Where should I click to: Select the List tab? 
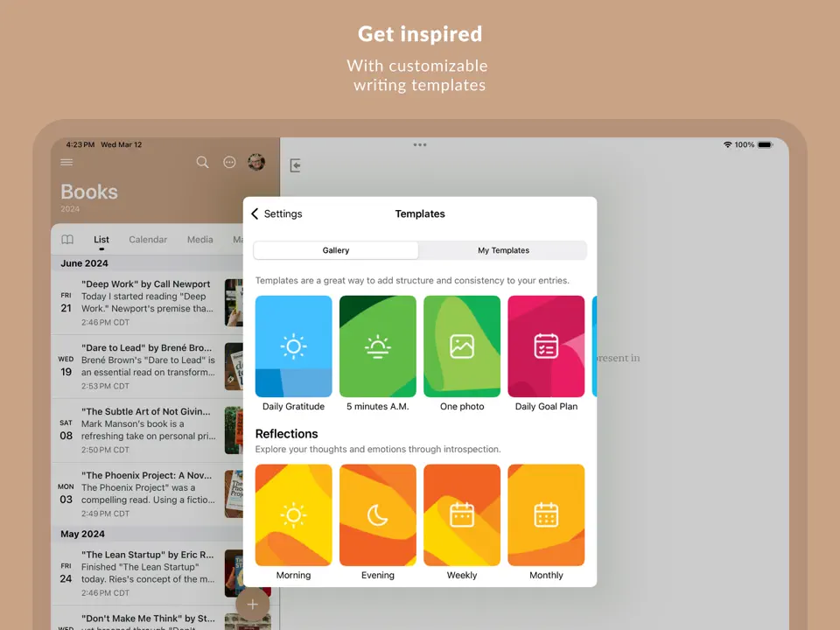point(101,240)
